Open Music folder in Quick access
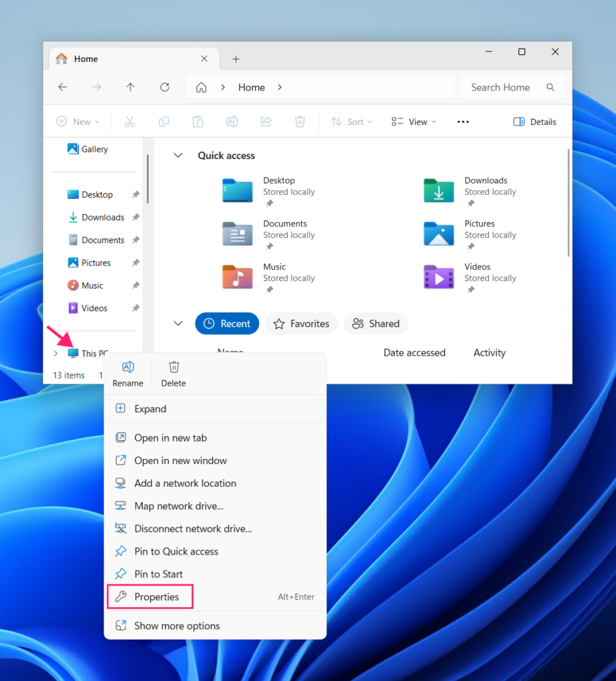 [268, 277]
